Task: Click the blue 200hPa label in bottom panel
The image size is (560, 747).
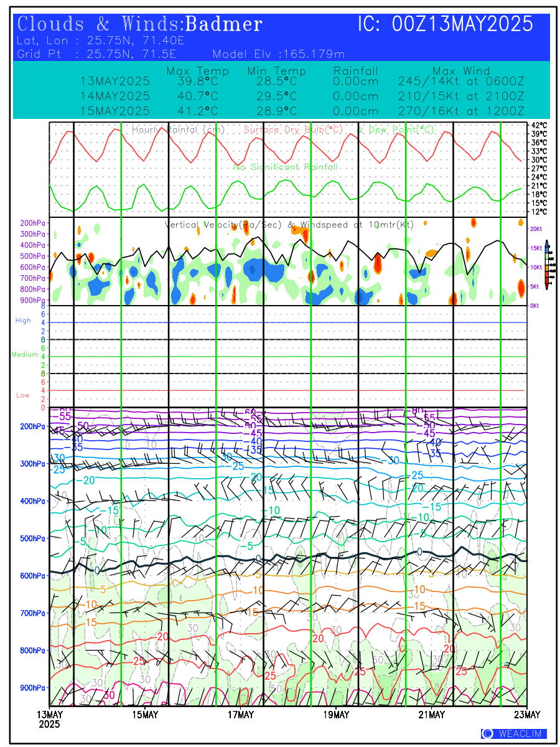Action: pos(32,426)
